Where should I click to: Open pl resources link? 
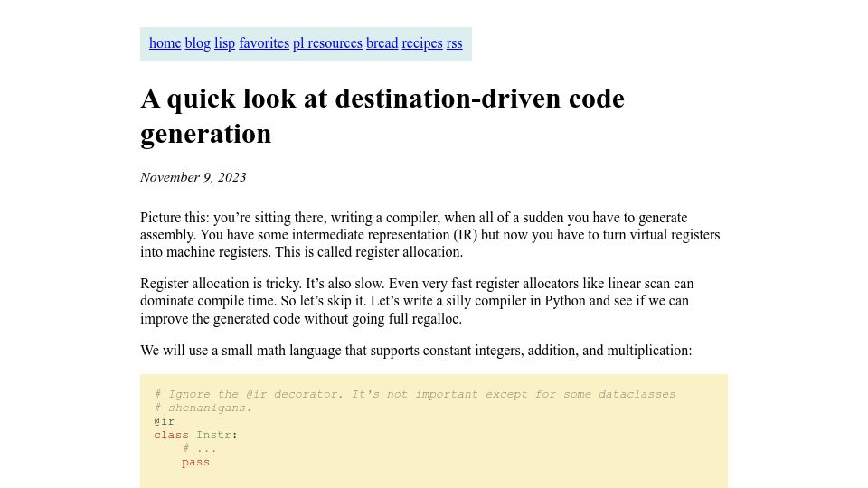[327, 43]
